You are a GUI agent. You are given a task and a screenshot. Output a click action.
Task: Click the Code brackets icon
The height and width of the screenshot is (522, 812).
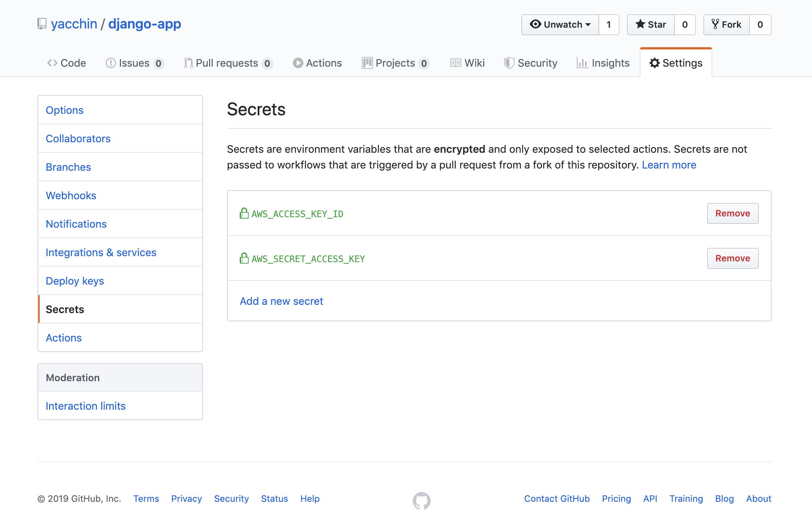point(52,63)
